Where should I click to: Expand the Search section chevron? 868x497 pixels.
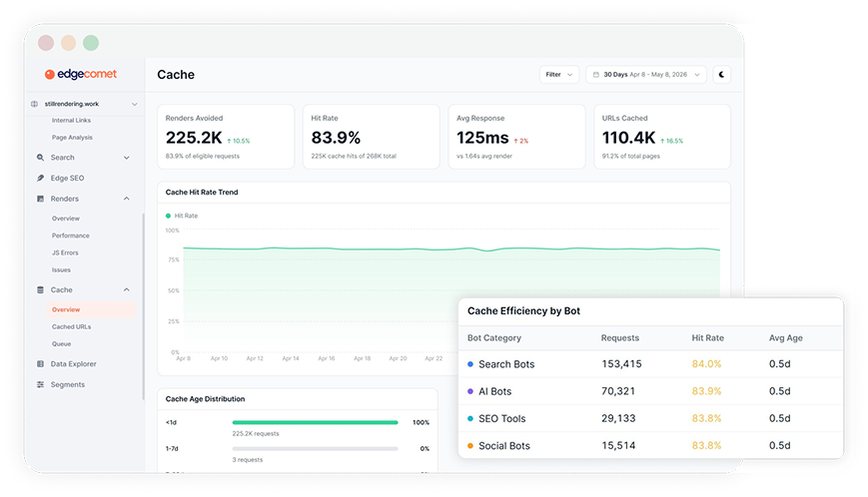(126, 158)
